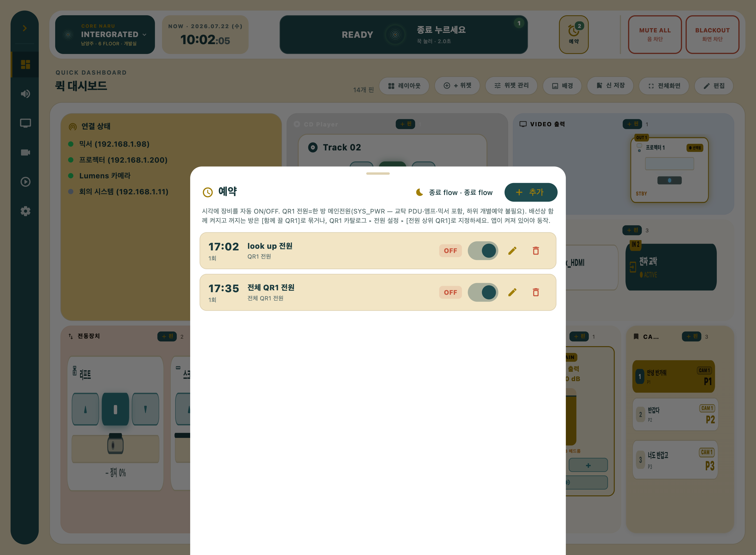
Task: Click + 핀 on the CD Player widget
Action: click(x=405, y=124)
